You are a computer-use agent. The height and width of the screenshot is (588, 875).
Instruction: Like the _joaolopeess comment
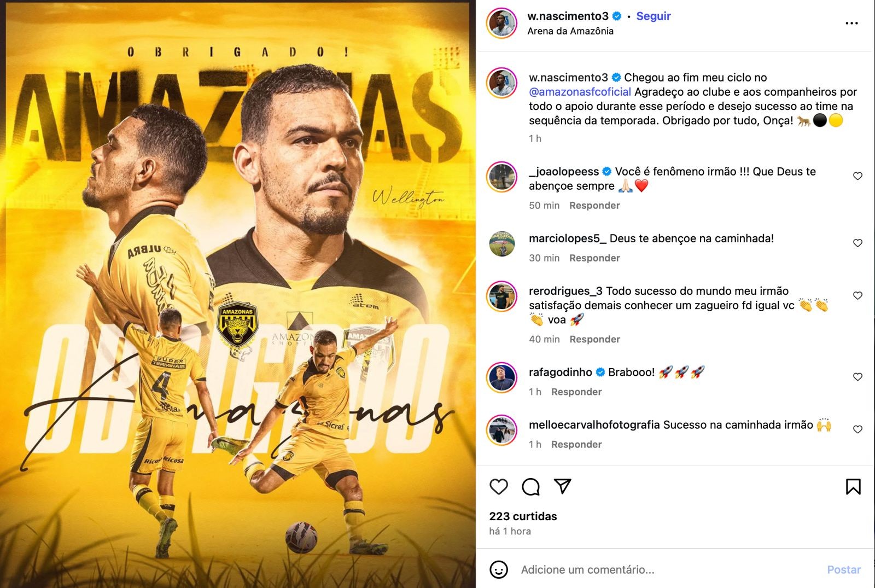click(857, 176)
